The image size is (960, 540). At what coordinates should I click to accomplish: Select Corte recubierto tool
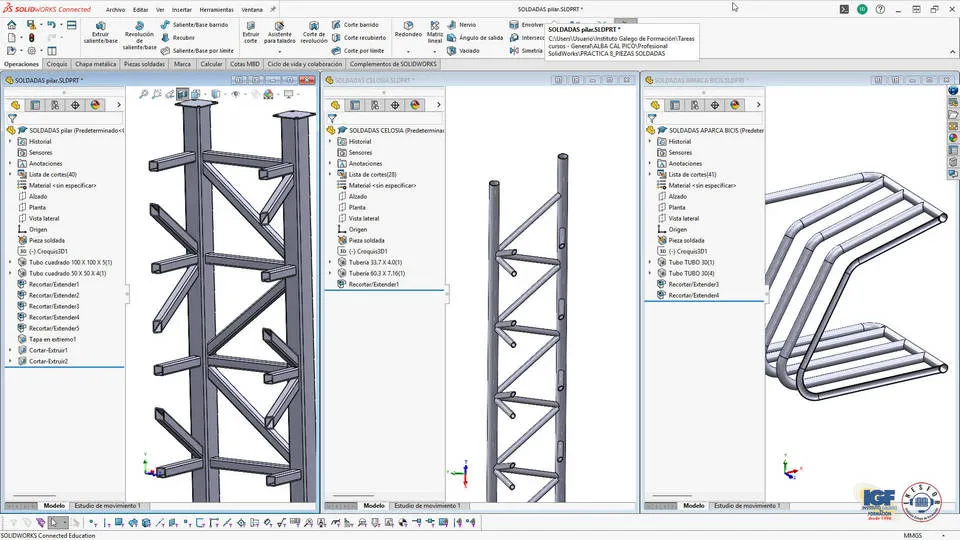point(359,37)
